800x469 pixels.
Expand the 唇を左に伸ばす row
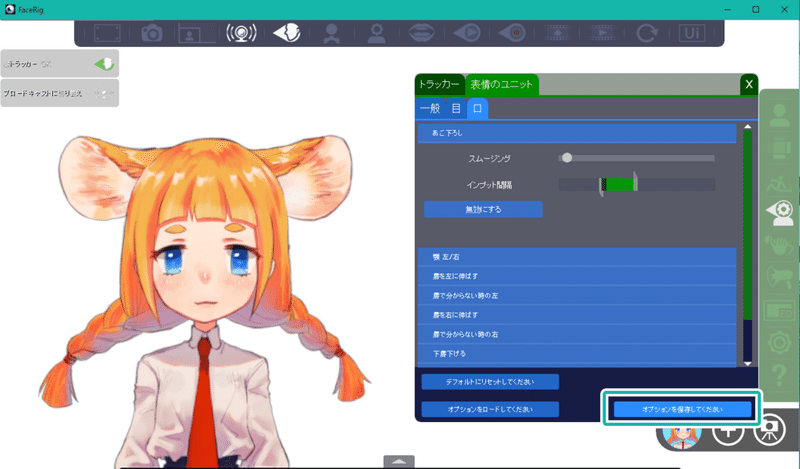[577, 276]
